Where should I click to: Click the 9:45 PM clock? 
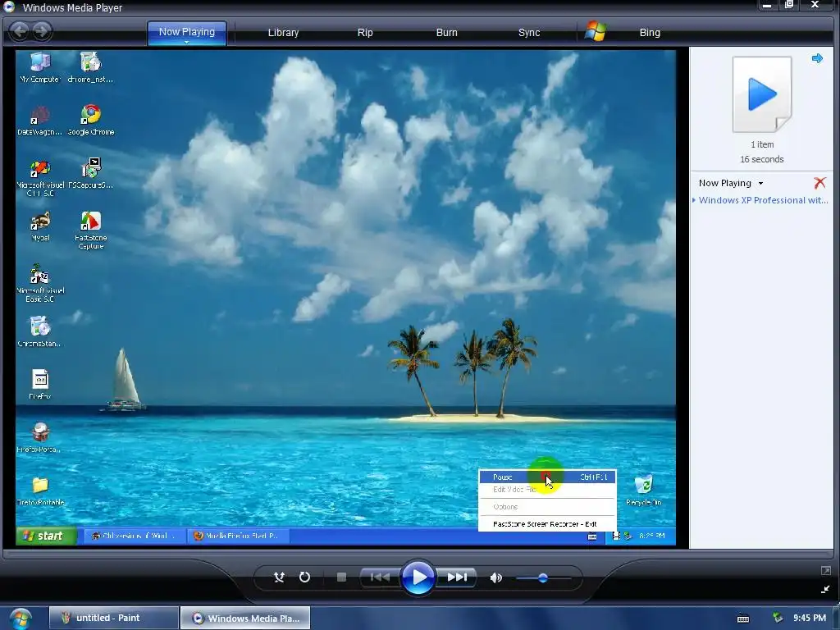tap(810, 618)
